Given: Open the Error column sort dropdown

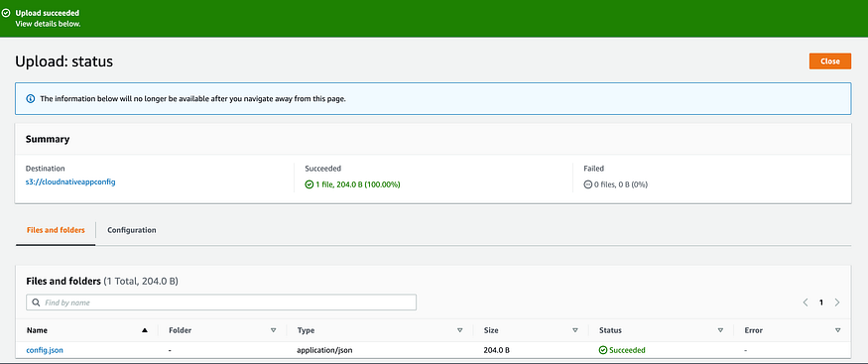Looking at the screenshot, I should click(x=837, y=330).
